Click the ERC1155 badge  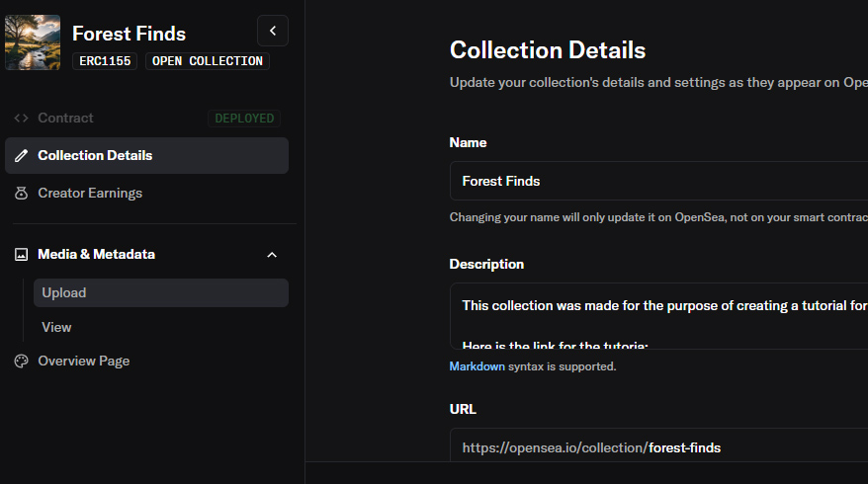click(105, 61)
